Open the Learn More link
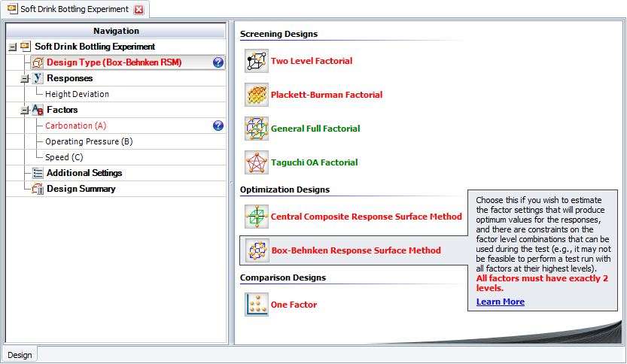The height and width of the screenshot is (364, 627). [x=500, y=302]
